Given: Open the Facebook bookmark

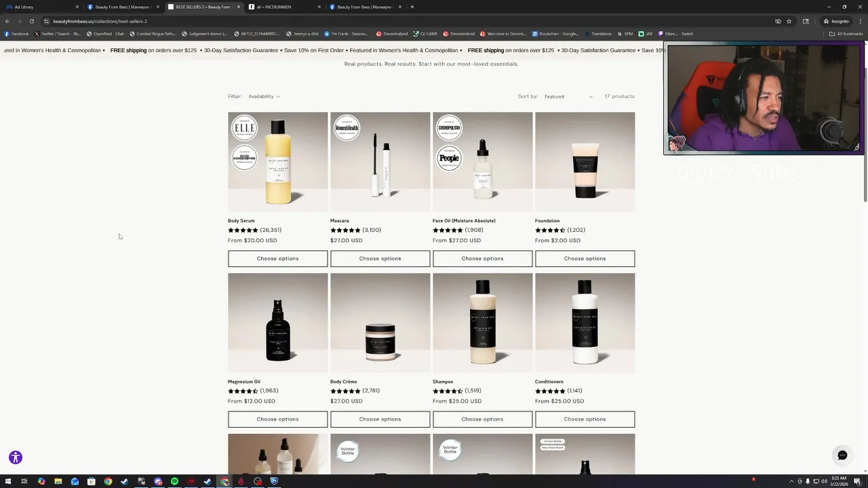Looking at the screenshot, I should coord(17,34).
